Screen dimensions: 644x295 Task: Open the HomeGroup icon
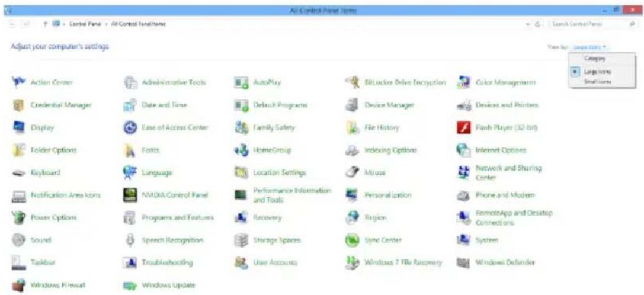(242, 150)
